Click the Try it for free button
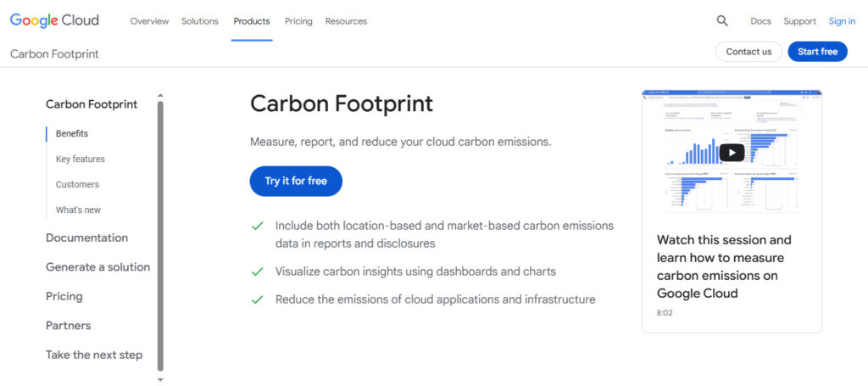Viewport: 868px width, 386px height. tap(296, 181)
